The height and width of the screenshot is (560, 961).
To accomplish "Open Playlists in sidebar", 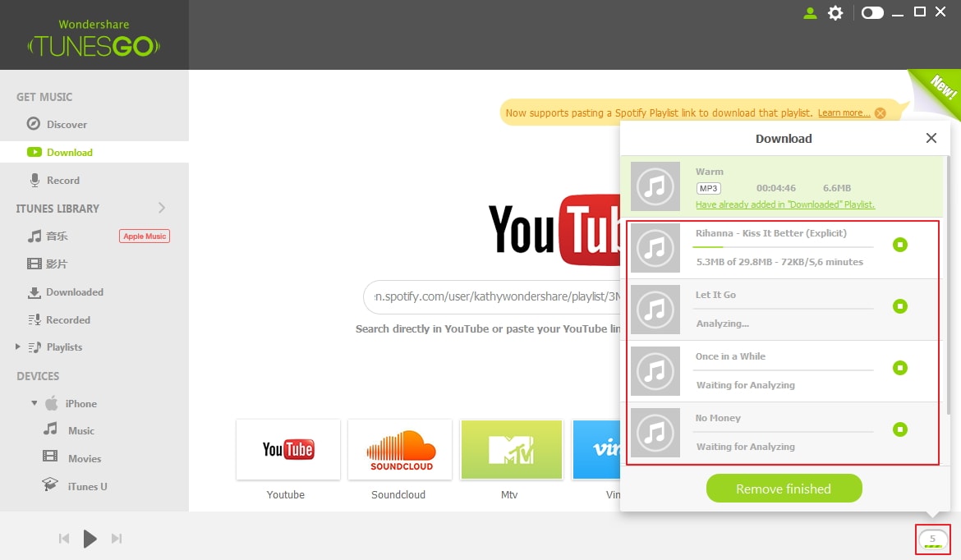I will (x=56, y=347).
